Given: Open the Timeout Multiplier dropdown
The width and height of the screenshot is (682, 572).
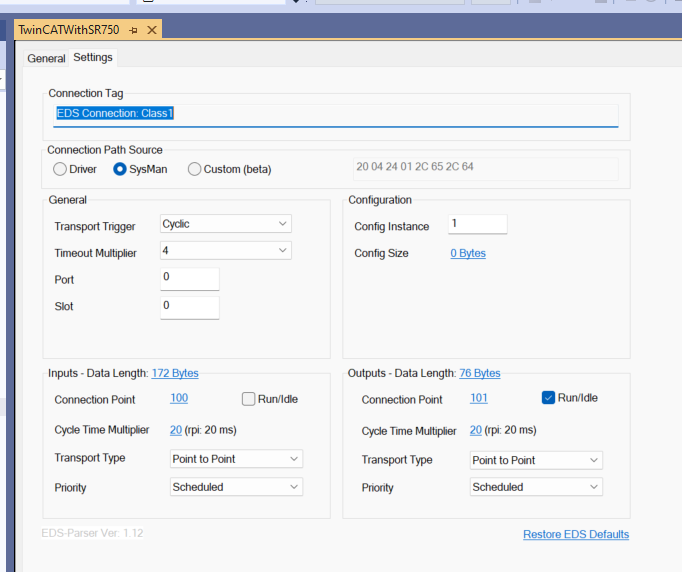Looking at the screenshot, I should (226, 251).
